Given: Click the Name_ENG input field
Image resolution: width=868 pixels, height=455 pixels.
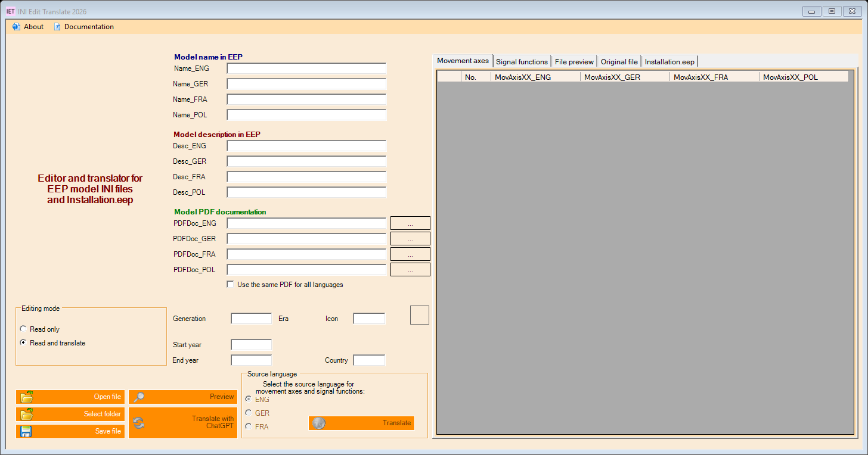Looking at the screenshot, I should (x=306, y=68).
